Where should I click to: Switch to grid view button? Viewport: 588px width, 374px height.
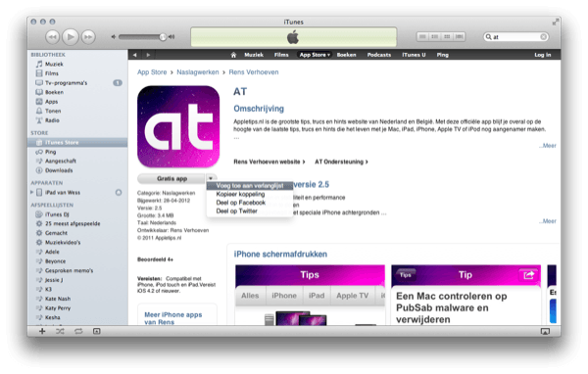tap(447, 37)
